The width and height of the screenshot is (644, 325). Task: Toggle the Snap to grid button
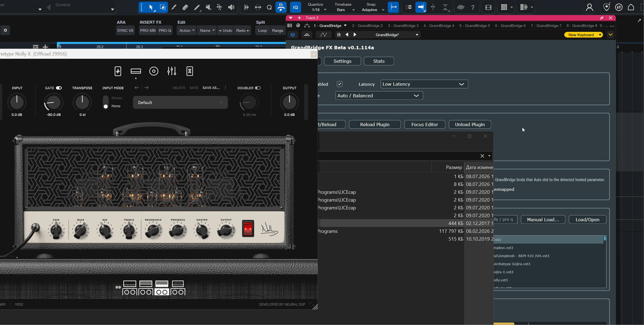(393, 7)
